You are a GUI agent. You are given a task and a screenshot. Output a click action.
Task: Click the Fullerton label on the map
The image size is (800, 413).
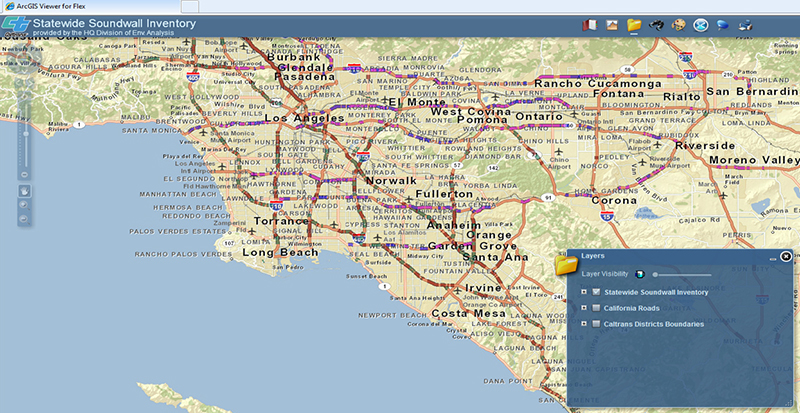click(444, 194)
